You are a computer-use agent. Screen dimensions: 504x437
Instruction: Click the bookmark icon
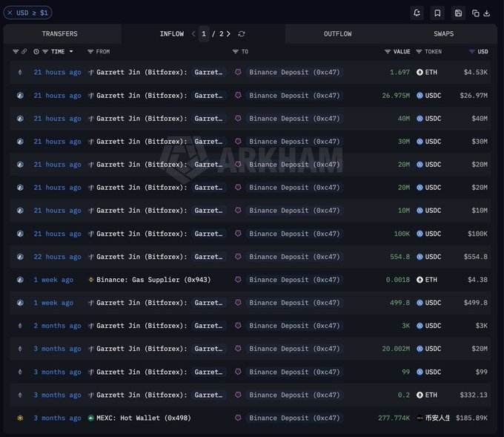click(437, 13)
